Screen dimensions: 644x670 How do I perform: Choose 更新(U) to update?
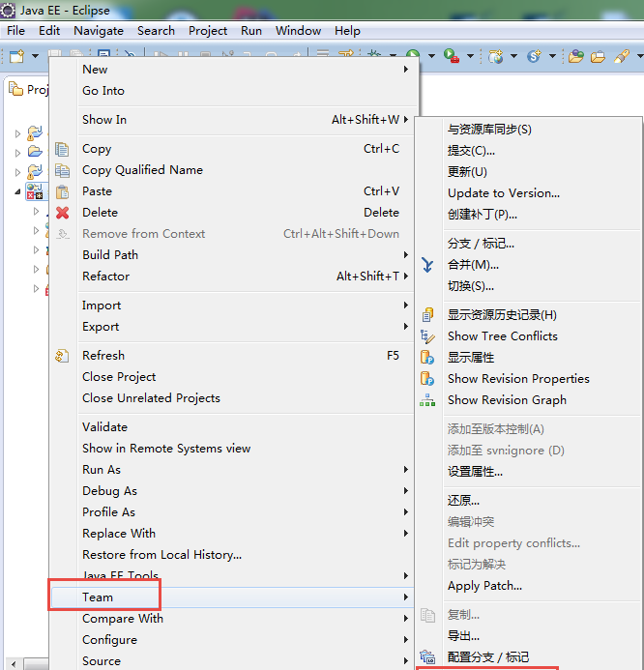click(529, 172)
